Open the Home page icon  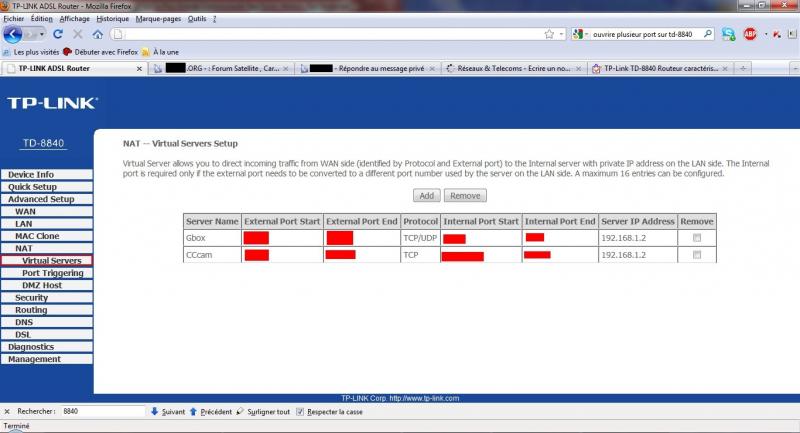97,34
